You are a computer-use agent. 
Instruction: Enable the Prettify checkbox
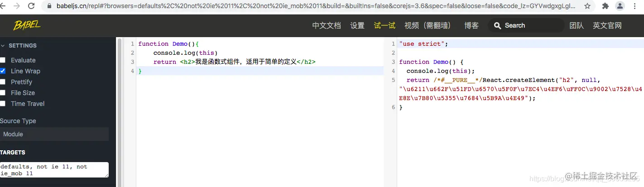tap(3, 82)
